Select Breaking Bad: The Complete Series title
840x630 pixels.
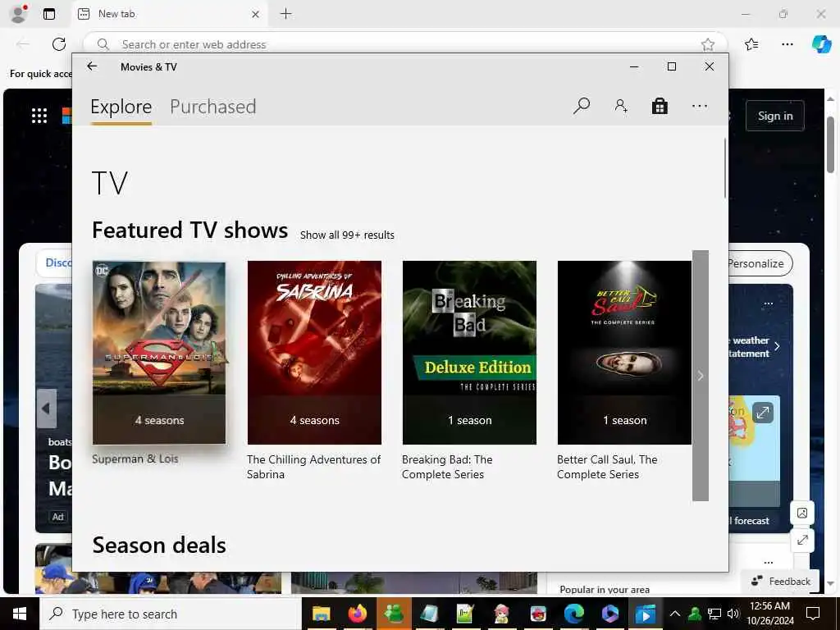[x=447, y=467]
